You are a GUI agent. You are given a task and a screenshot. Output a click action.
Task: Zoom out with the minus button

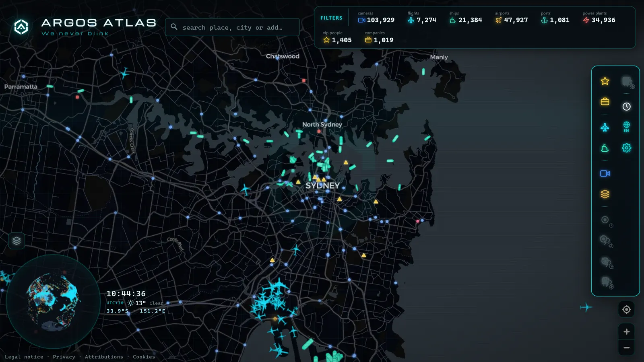coord(627,348)
